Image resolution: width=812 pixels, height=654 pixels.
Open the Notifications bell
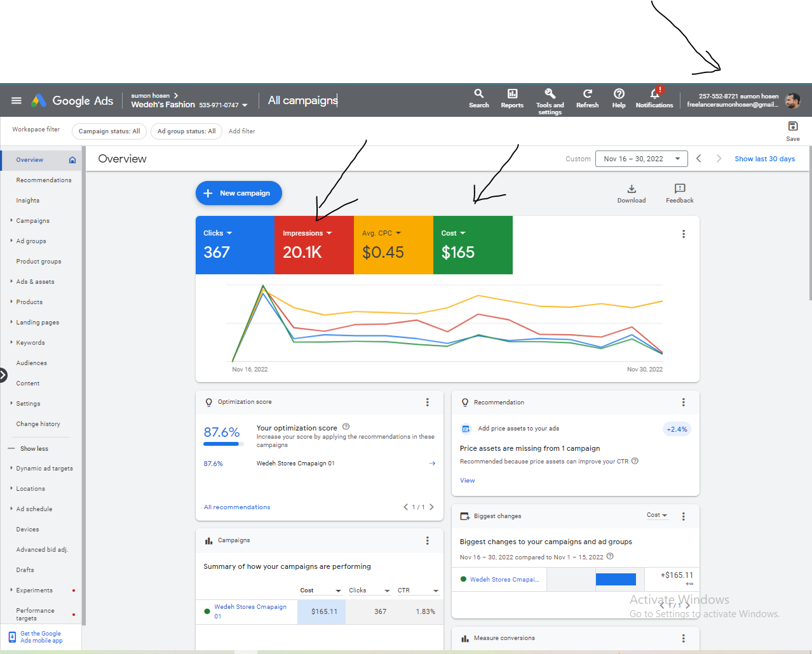(x=654, y=94)
